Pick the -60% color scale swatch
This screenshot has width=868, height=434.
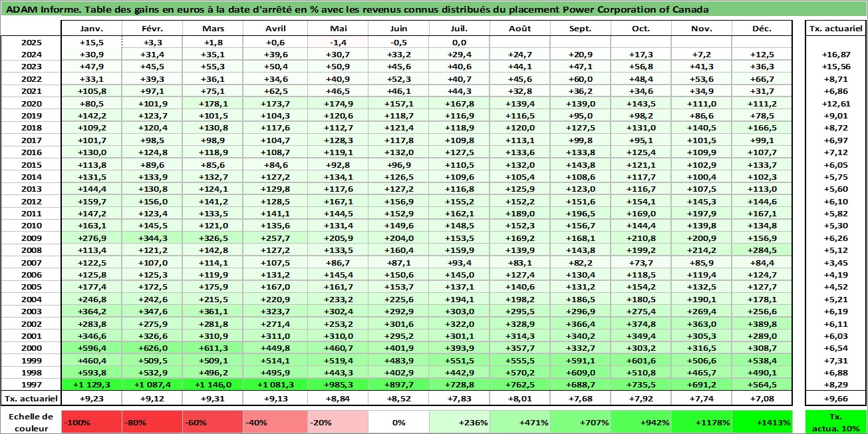point(213,422)
